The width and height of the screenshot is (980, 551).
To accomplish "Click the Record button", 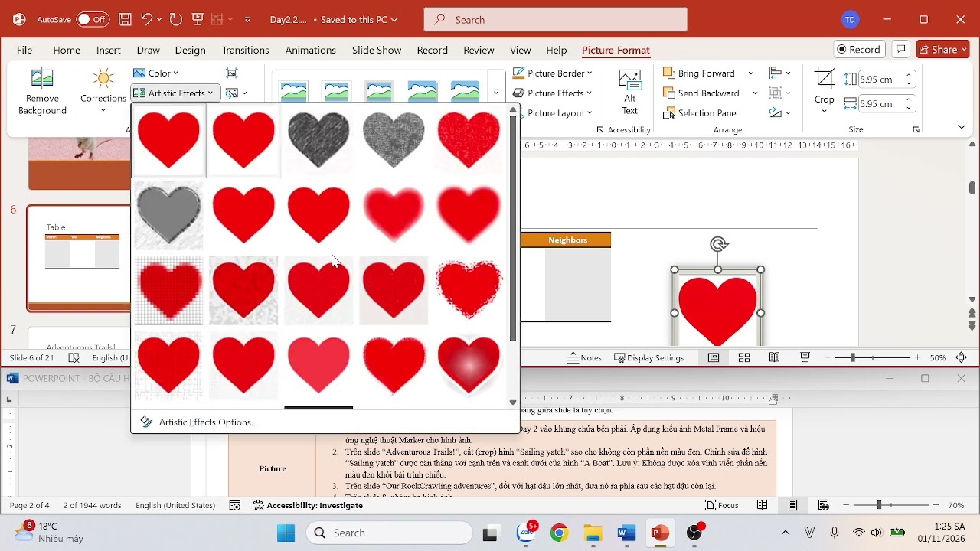I will pos(858,50).
